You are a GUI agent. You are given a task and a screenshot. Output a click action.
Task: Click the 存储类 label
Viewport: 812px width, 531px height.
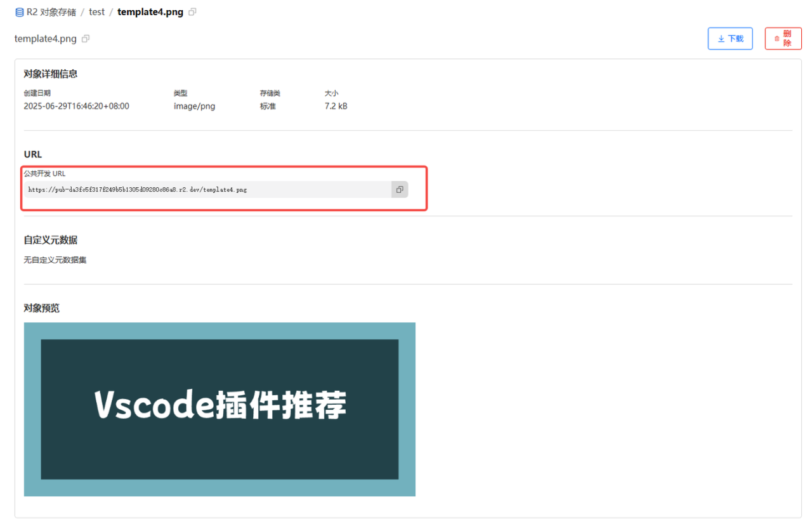click(270, 93)
